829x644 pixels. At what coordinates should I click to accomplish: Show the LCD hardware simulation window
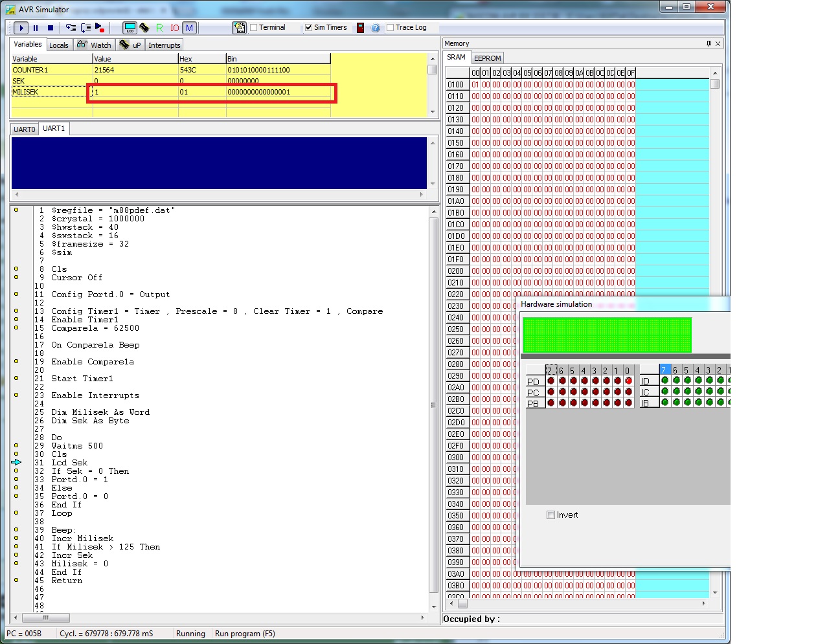coord(130,28)
